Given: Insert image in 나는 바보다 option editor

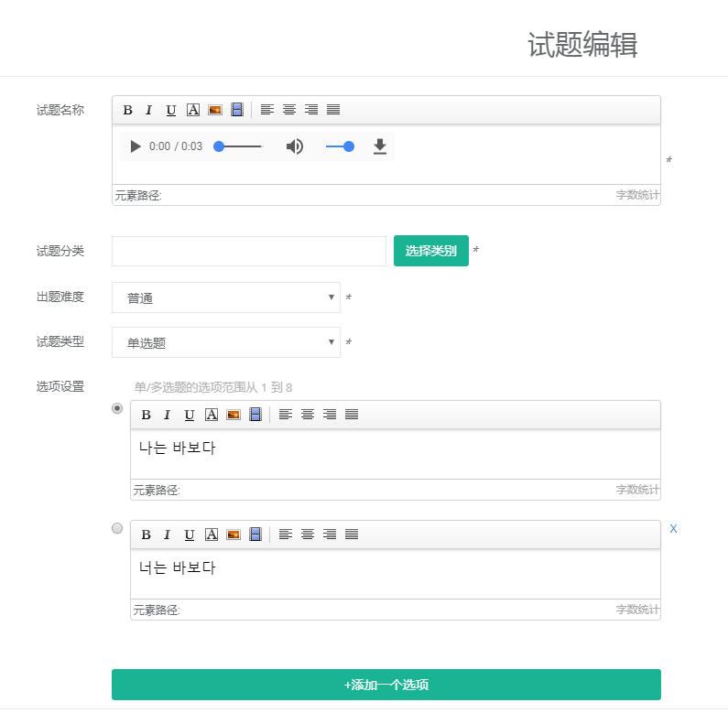Looking at the screenshot, I should (234, 415).
